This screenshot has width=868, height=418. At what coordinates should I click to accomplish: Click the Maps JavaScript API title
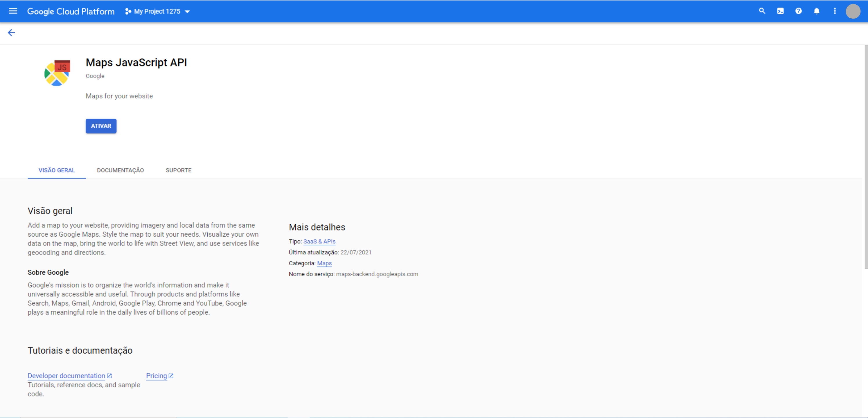click(136, 62)
